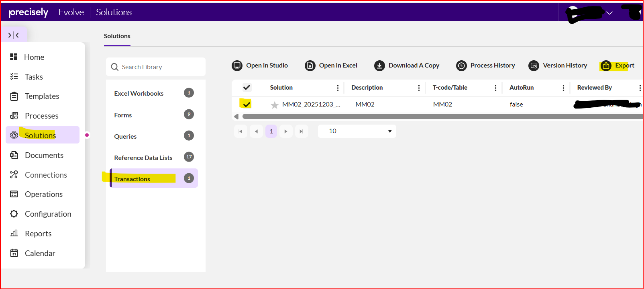The image size is (644, 289).
Task: Go to first page of results
Action: click(x=240, y=131)
